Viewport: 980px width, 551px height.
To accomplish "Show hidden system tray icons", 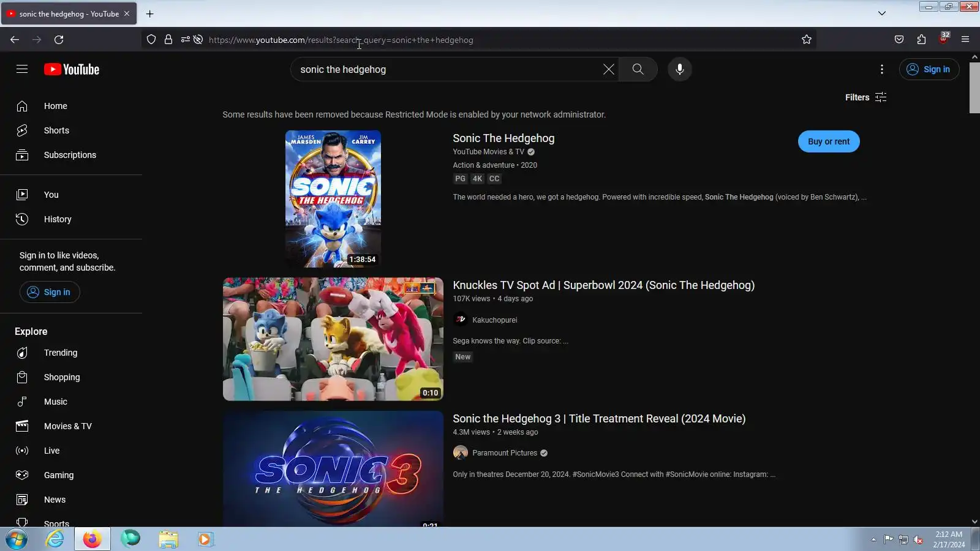I will pos(873,539).
